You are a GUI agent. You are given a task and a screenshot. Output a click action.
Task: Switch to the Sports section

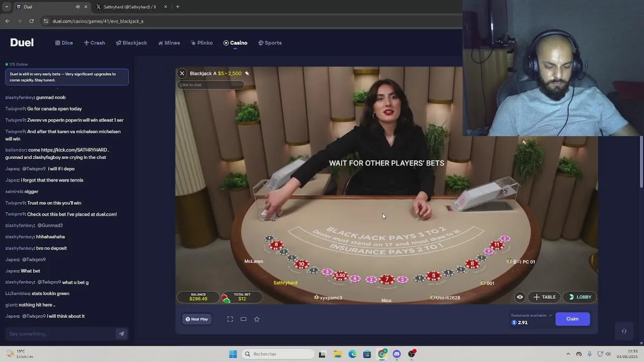click(x=270, y=43)
